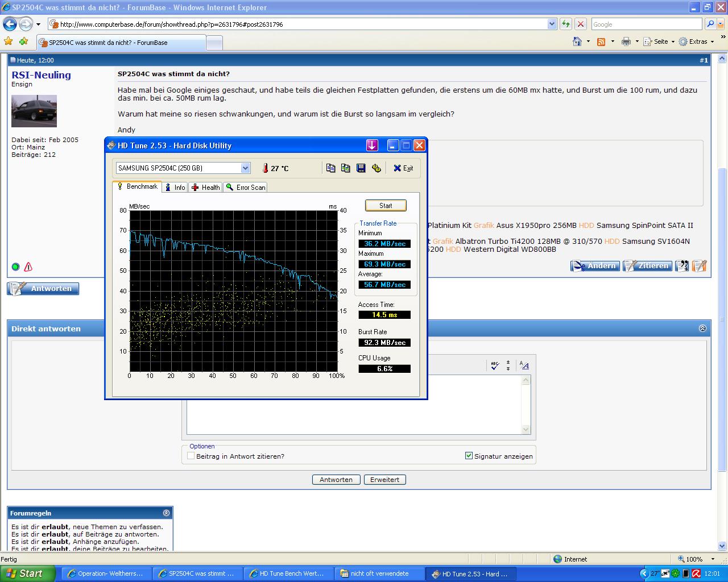This screenshot has height=582, width=728.
Task: Click the thermometer temperature icon
Action: tap(265, 168)
